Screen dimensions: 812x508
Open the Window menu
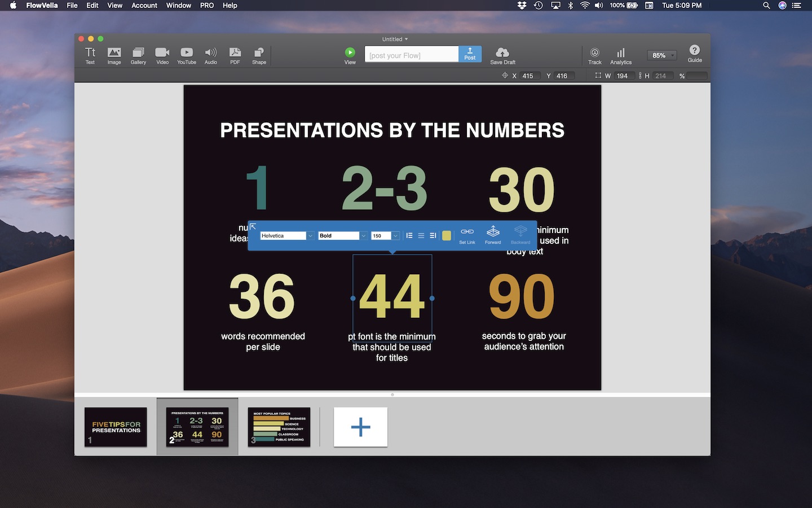pyautogui.click(x=179, y=5)
